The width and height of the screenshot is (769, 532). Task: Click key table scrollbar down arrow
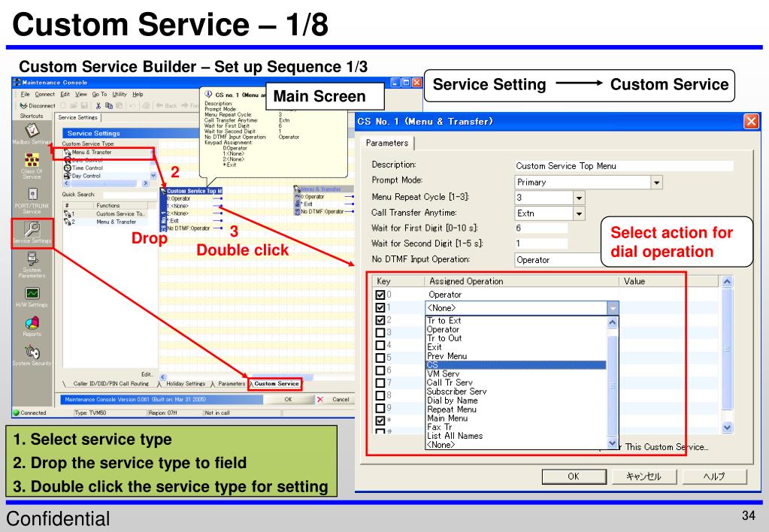(x=728, y=428)
